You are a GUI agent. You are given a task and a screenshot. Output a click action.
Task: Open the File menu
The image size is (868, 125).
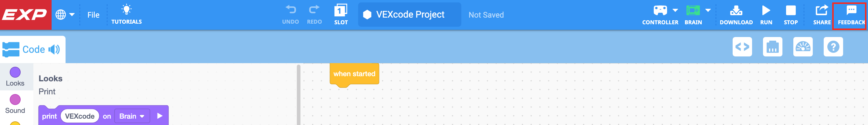point(93,15)
